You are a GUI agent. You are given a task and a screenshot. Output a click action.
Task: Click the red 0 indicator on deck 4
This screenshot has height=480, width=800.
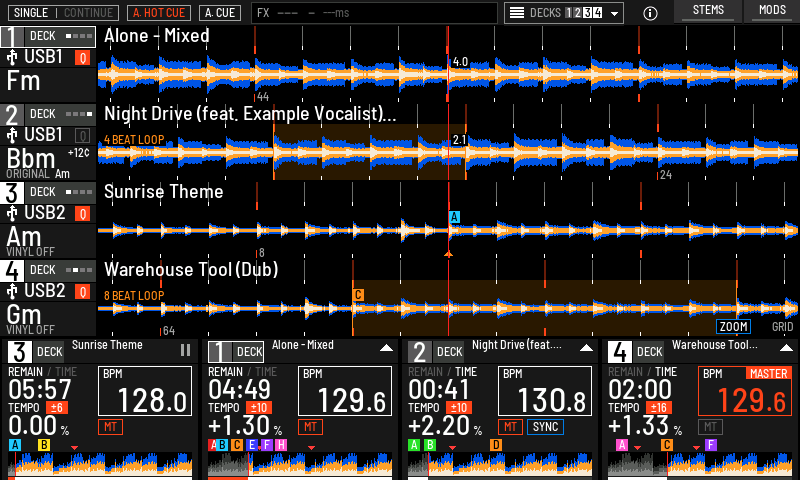83,292
